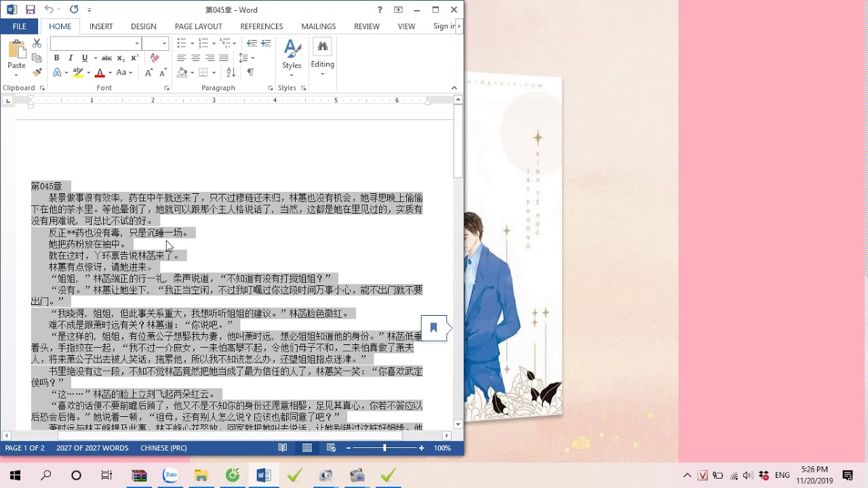The image size is (868, 488).
Task: Toggle Italic formatting
Action: 71,58
